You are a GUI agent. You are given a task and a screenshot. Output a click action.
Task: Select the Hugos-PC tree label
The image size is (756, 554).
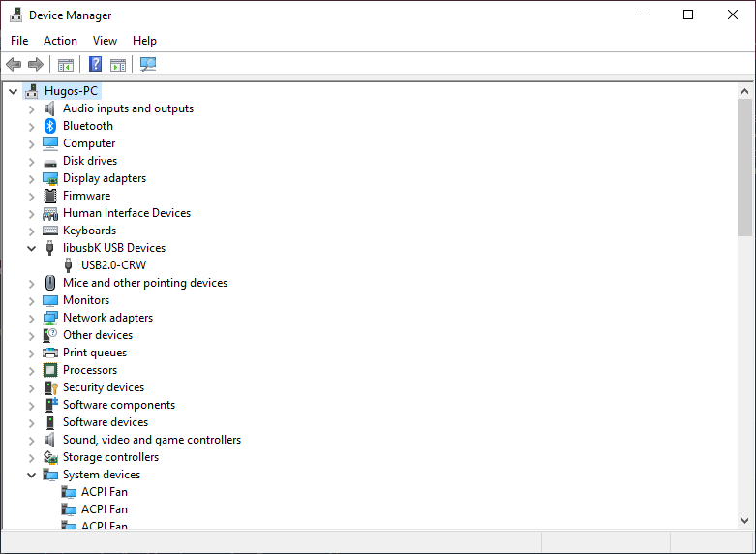(71, 91)
